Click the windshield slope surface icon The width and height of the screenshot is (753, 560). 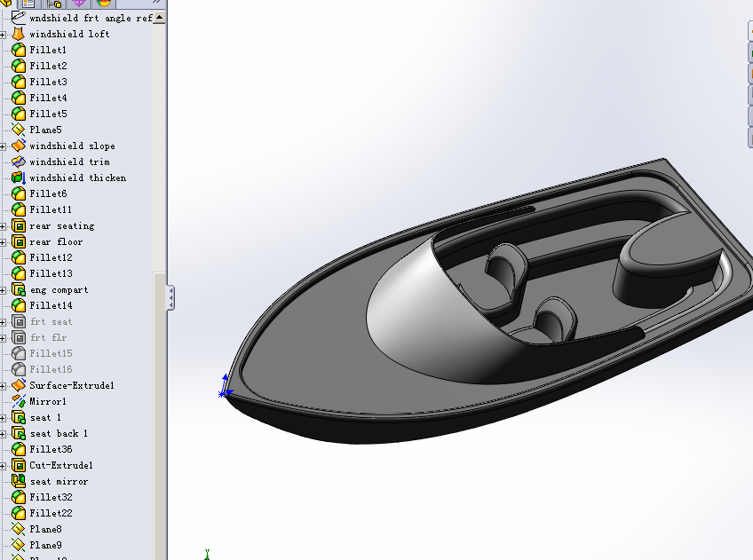pos(19,146)
